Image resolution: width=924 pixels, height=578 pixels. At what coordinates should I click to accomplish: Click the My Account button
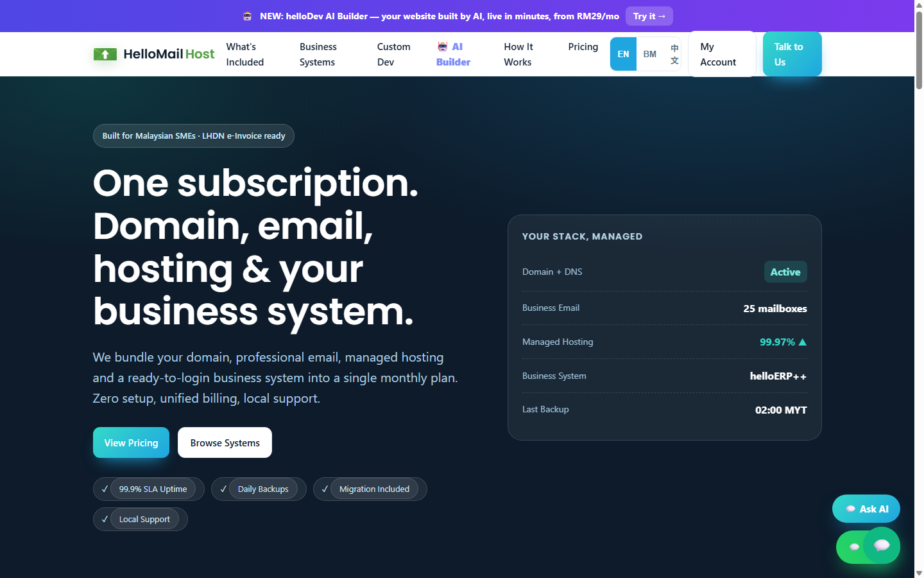[x=722, y=54]
